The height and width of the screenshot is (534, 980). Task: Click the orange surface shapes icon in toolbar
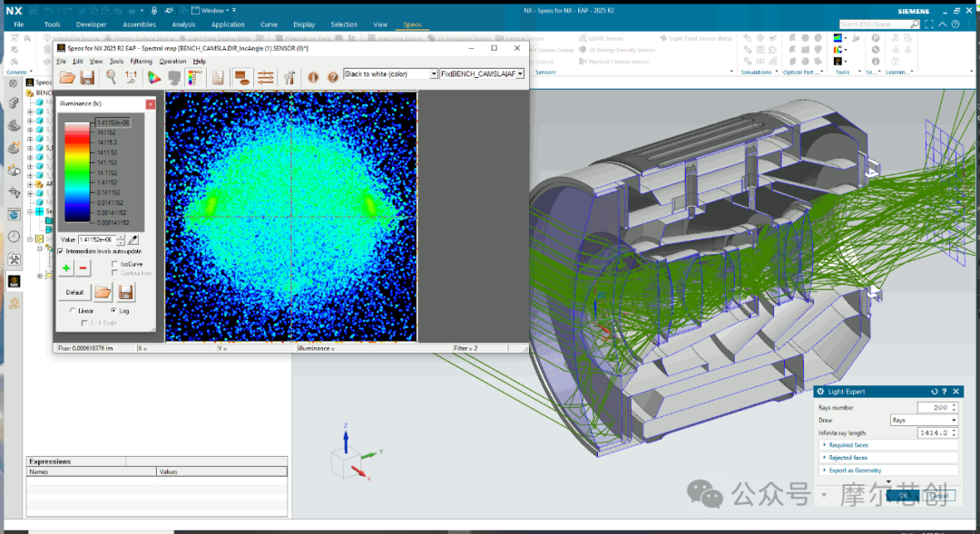point(242,77)
